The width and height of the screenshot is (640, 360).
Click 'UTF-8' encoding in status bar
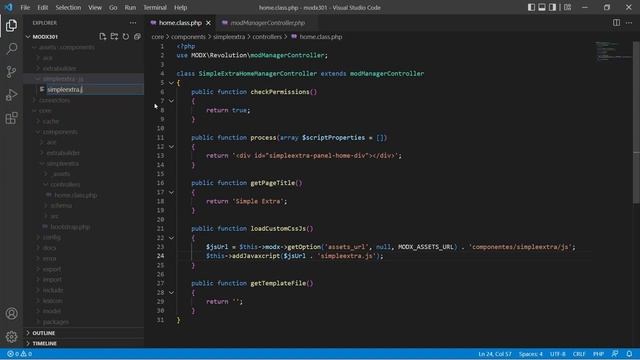pos(558,354)
